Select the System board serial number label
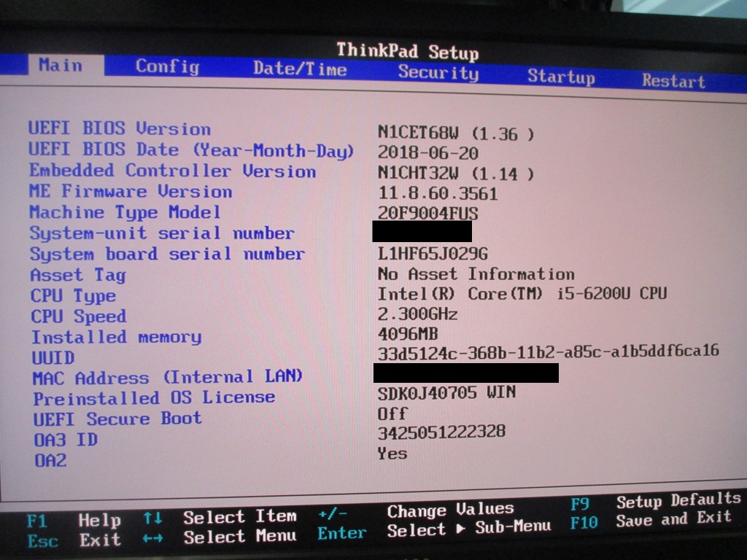Screen dimensions: 747x560 [x=167, y=254]
